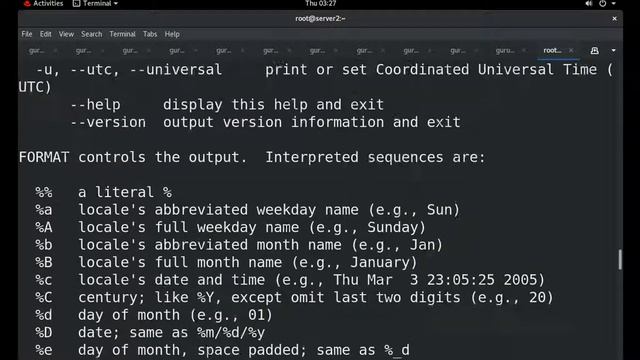640x360 pixels.
Task: Click 'display this help and exit'
Action: tap(273, 104)
